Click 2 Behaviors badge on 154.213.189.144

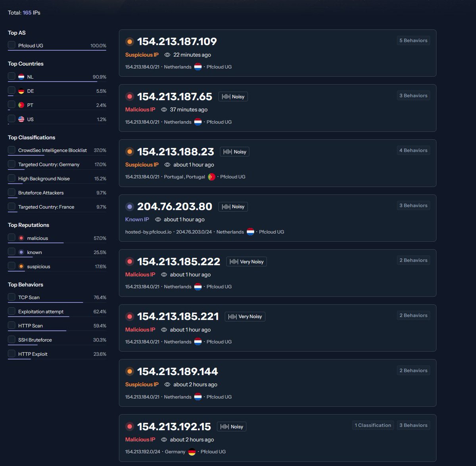click(x=413, y=371)
